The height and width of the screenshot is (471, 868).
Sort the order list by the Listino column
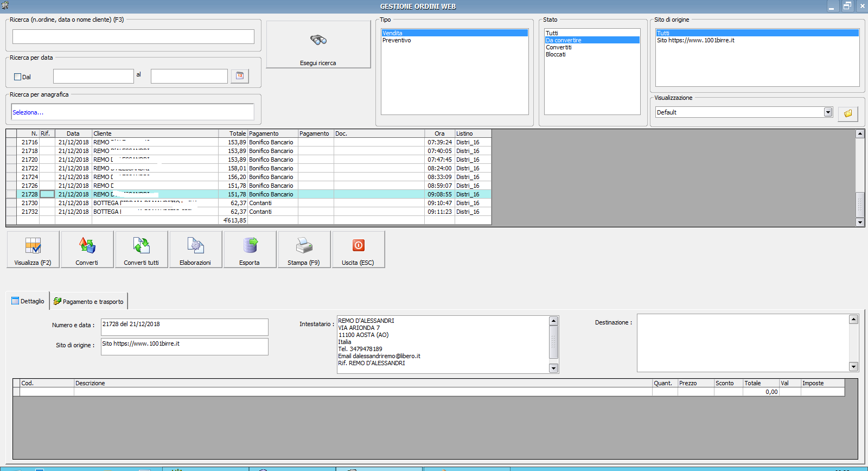473,133
